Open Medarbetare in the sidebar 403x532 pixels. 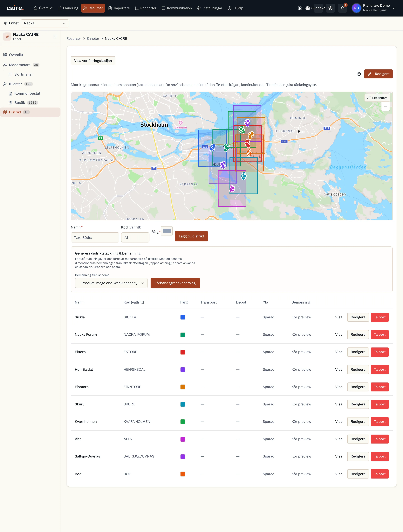coord(30,65)
